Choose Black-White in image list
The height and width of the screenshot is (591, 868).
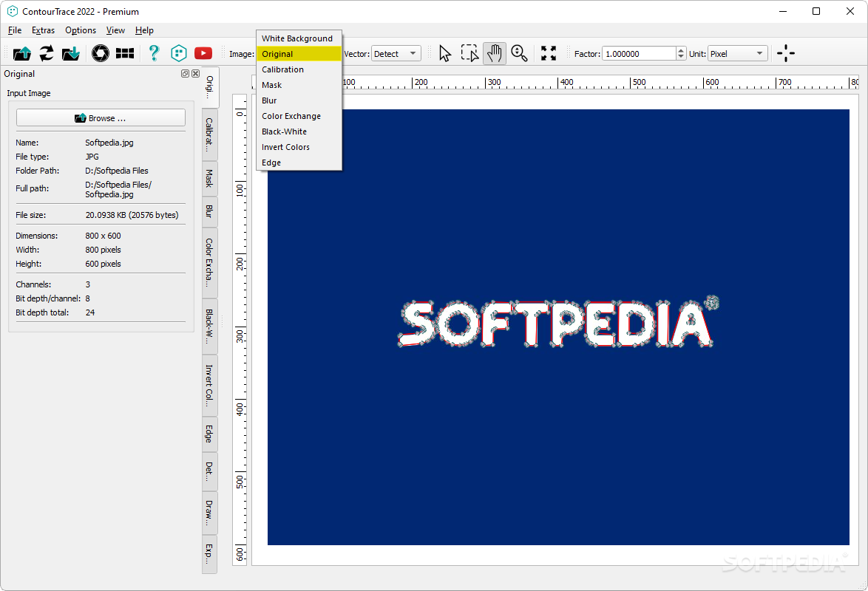pyautogui.click(x=299, y=131)
